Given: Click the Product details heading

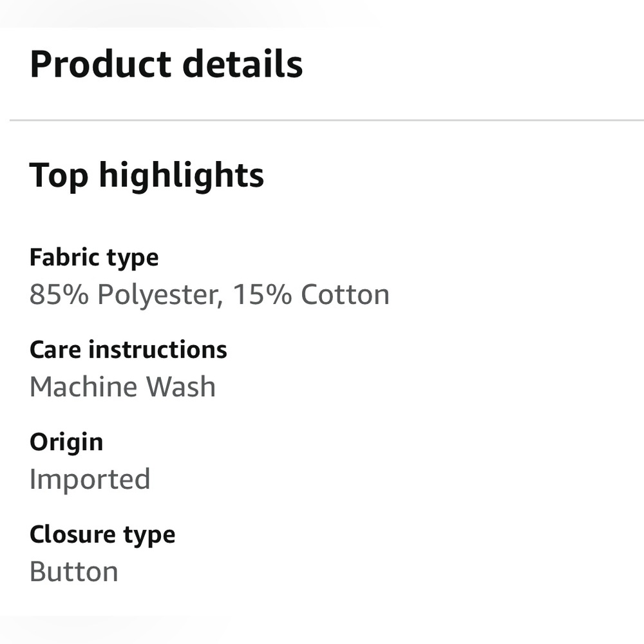Looking at the screenshot, I should [166, 64].
